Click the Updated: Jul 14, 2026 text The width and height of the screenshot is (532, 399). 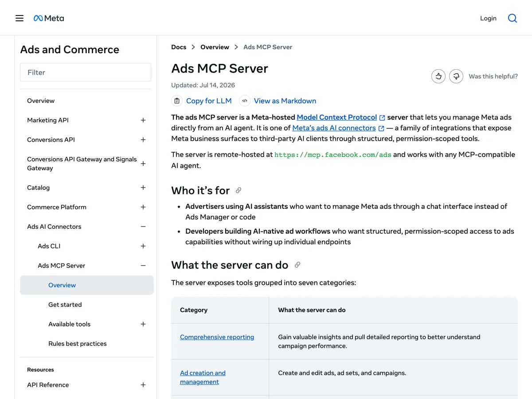tap(203, 85)
